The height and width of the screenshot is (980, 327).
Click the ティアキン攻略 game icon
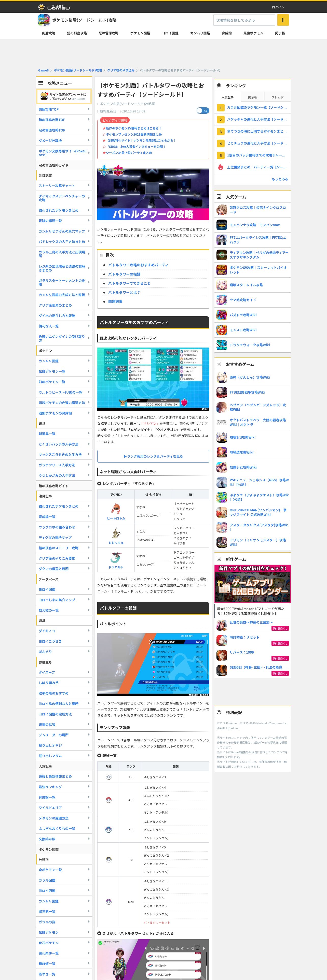pos(222,255)
